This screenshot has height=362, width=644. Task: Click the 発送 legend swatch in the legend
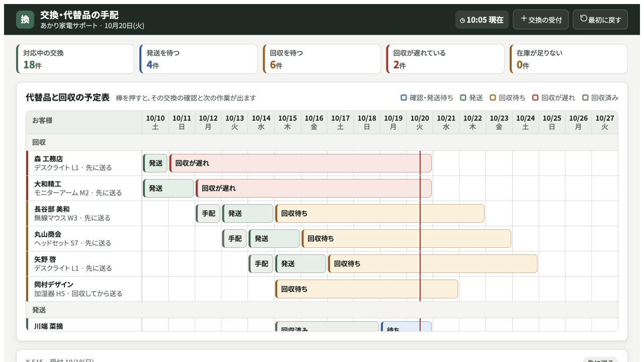pyautogui.click(x=463, y=98)
